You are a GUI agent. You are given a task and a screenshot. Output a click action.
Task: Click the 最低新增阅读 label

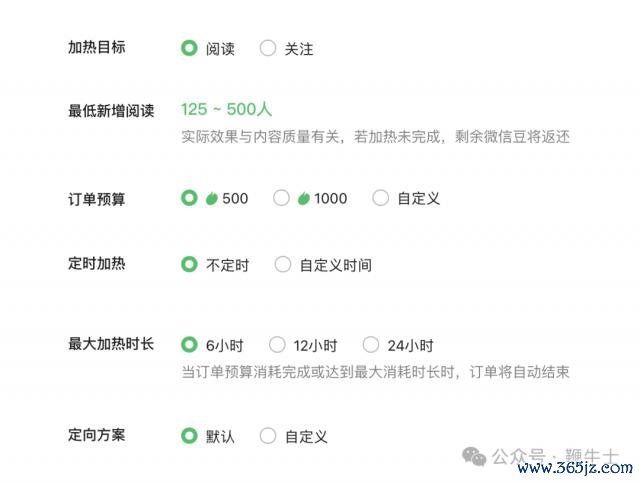tap(111, 110)
